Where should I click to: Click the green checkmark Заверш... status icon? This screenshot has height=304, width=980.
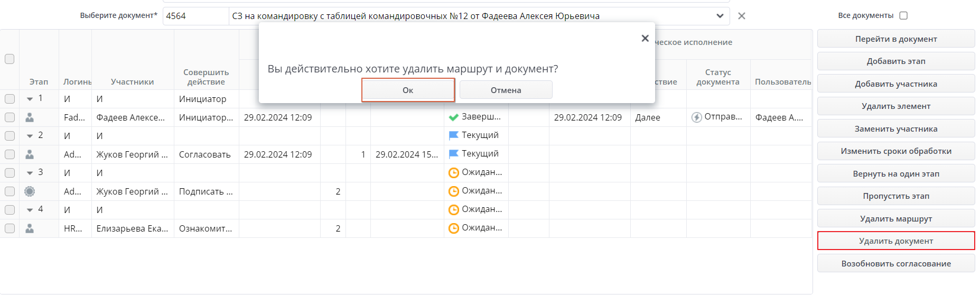[453, 117]
